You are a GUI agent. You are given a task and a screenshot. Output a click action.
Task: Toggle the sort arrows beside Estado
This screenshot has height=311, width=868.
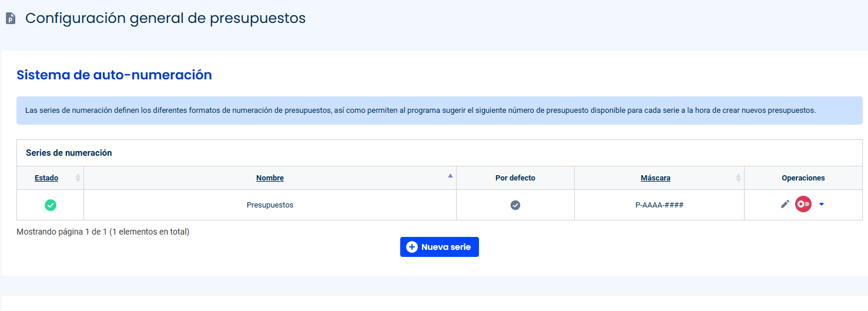(x=78, y=178)
